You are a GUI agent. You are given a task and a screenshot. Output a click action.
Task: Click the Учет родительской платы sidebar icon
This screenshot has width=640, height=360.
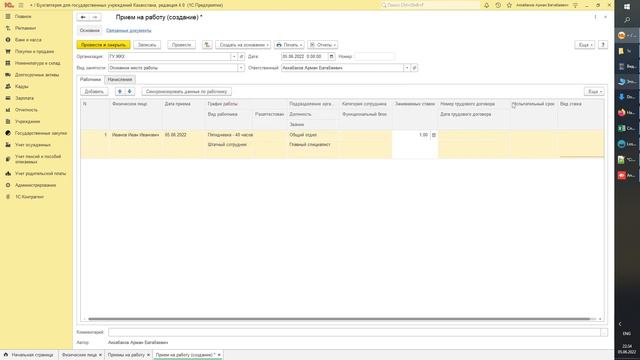(8, 173)
